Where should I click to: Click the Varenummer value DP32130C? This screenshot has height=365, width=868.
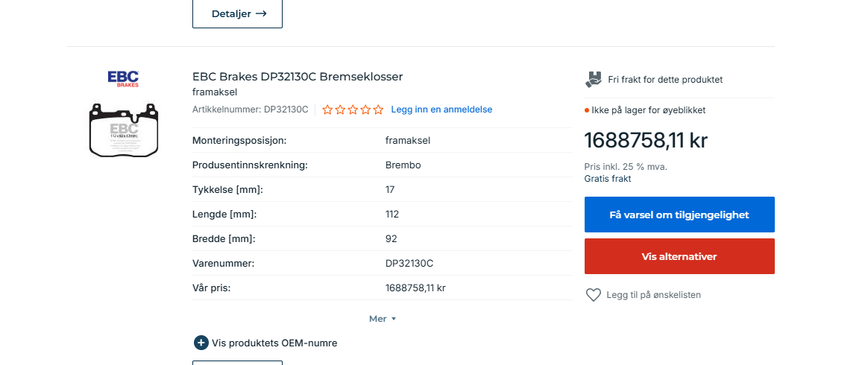409,264
